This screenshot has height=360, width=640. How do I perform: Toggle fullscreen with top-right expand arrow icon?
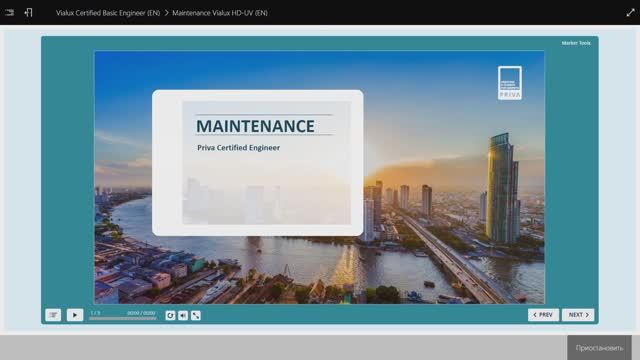click(630, 13)
